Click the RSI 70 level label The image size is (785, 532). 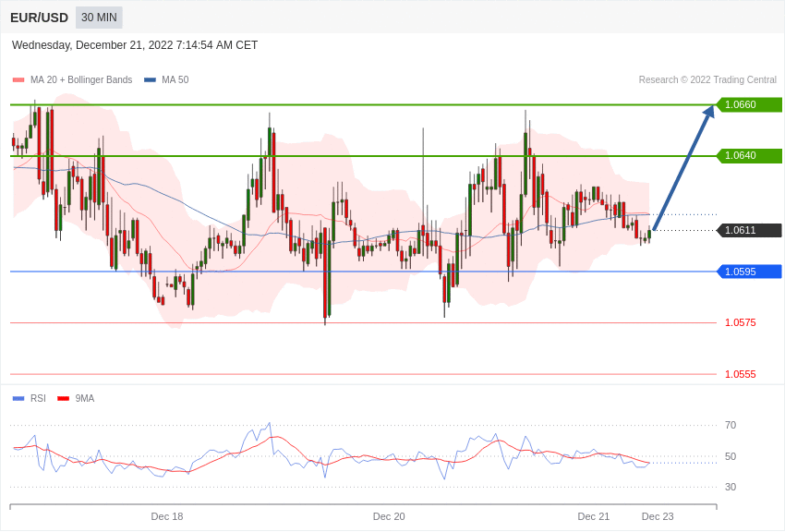731,426
